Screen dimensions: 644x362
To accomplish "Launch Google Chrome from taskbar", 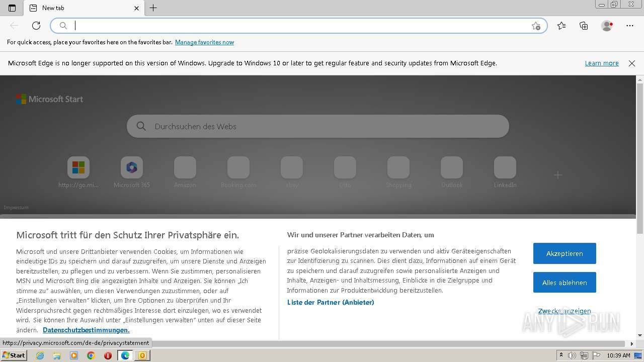I will coord(91,355).
